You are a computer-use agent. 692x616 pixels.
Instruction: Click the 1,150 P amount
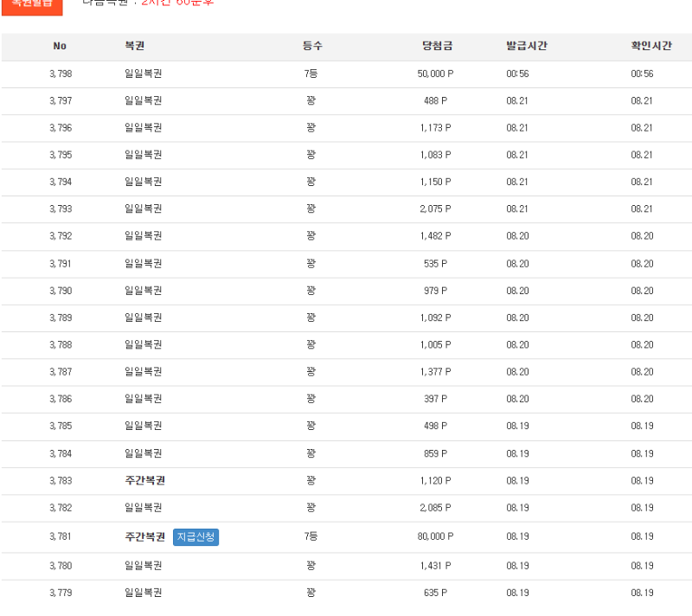click(x=435, y=182)
